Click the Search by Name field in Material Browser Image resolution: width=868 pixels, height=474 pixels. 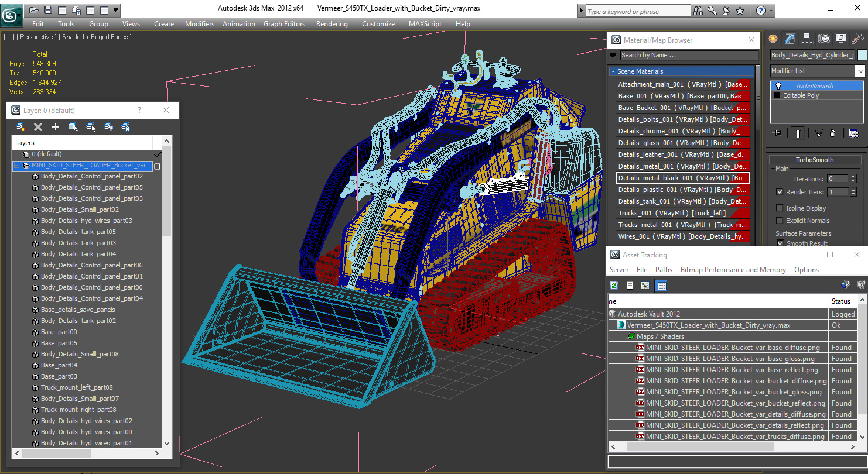coord(689,55)
